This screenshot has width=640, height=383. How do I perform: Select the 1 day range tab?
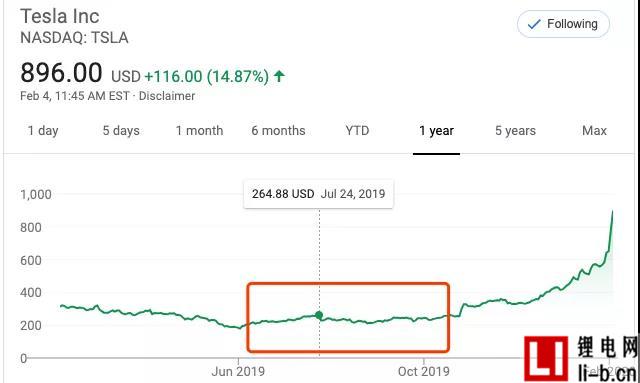pos(43,131)
